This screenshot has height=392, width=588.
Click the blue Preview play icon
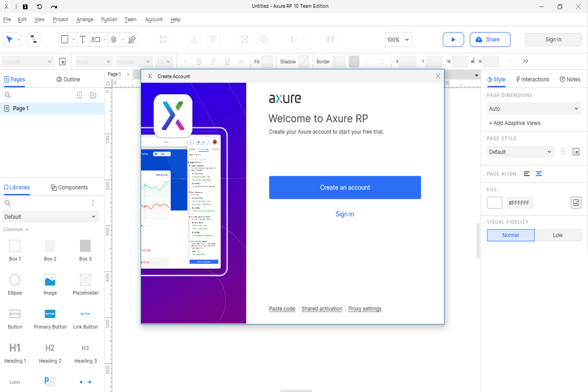(x=453, y=39)
